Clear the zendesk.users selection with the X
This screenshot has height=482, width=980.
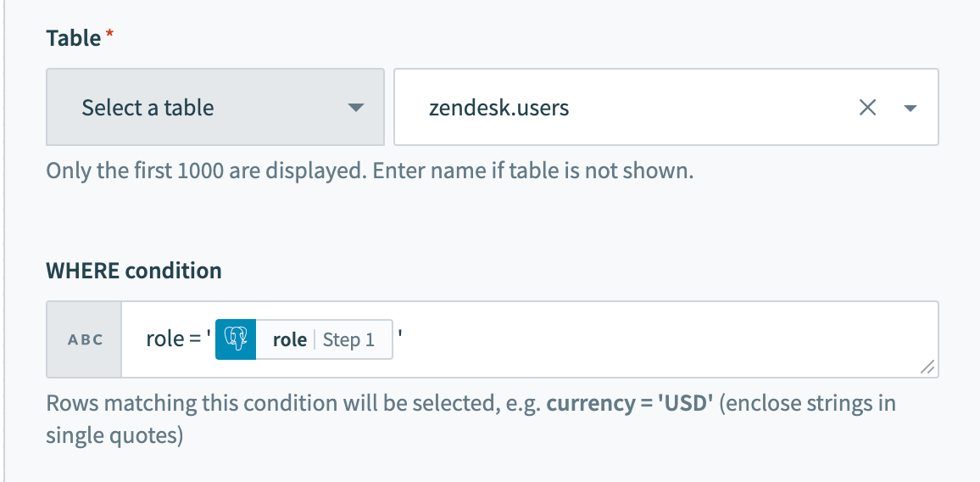[867, 108]
